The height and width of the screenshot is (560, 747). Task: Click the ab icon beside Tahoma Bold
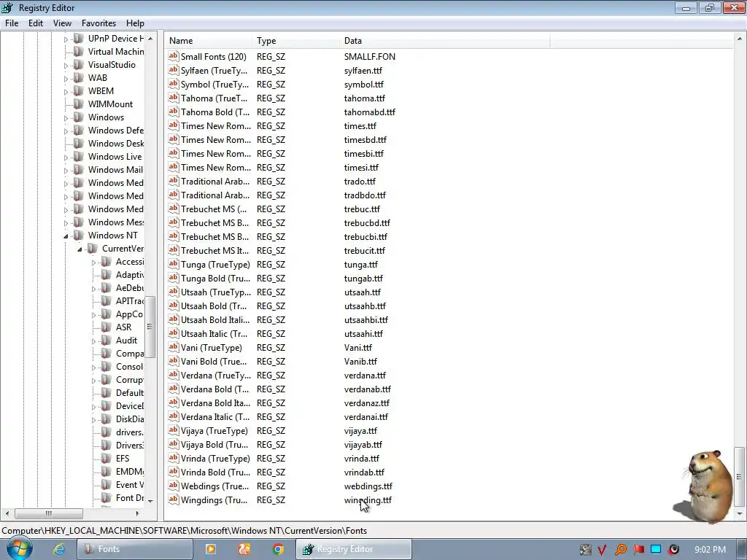[174, 112]
